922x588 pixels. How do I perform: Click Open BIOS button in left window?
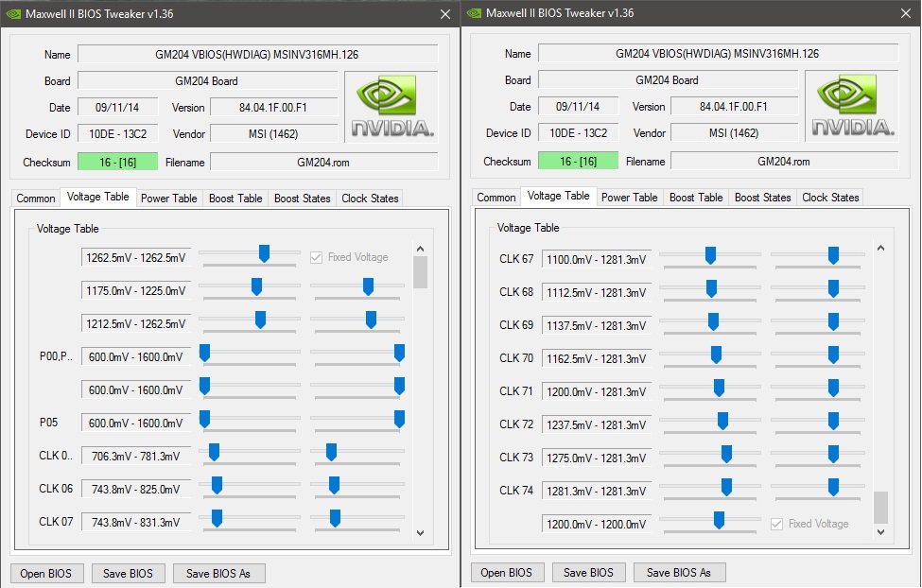pos(46,573)
